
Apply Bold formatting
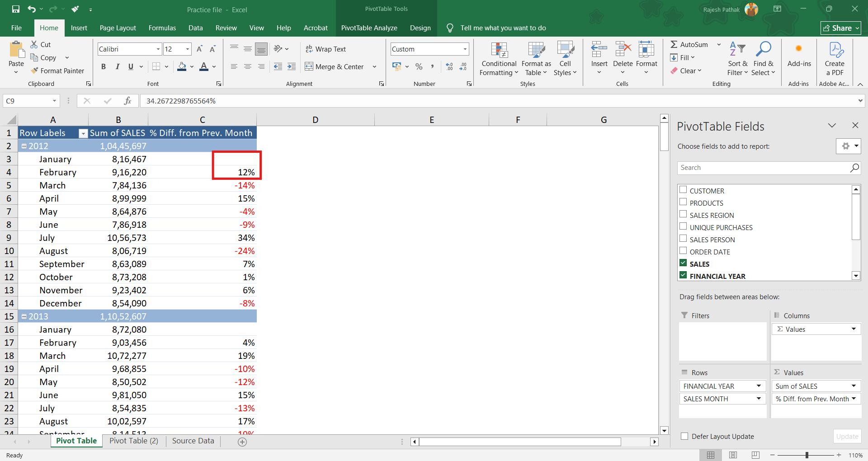click(x=104, y=66)
